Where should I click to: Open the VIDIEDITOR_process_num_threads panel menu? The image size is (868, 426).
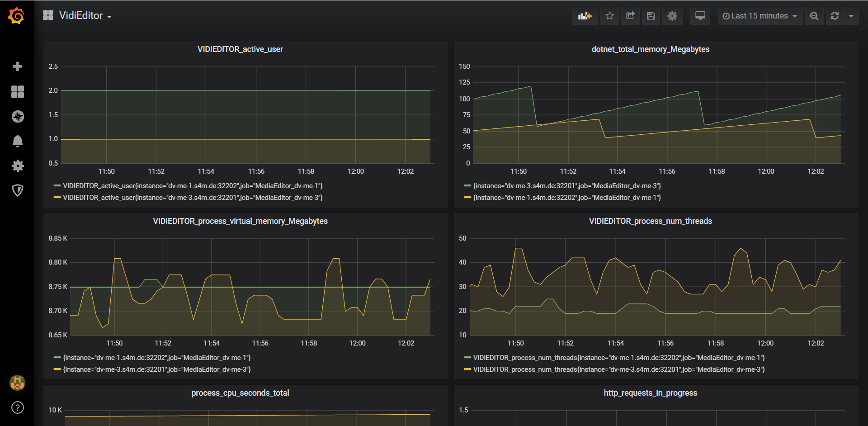click(650, 221)
